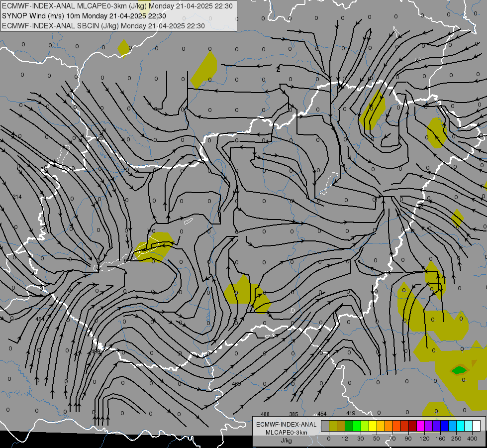Click the legend value label 12

(x=345, y=439)
